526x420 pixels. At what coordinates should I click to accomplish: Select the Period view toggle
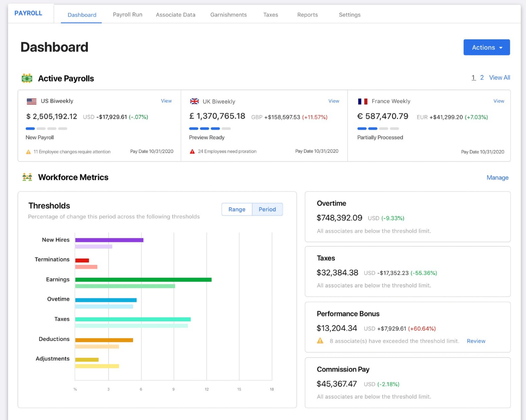click(267, 209)
